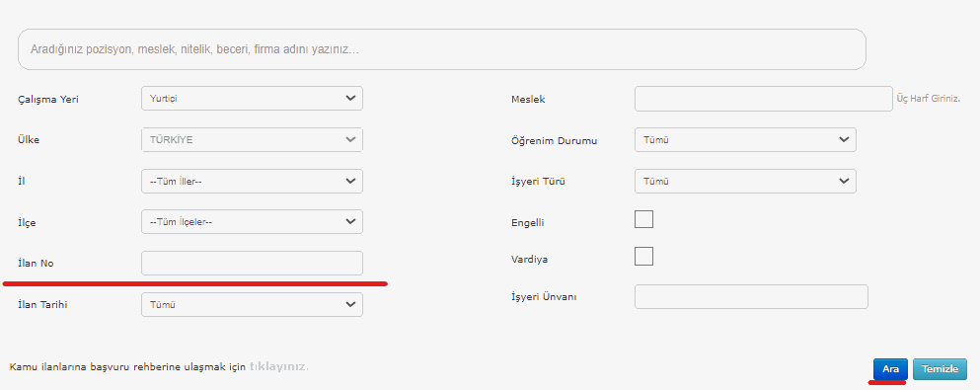Follow the tıklayınız guide link
This screenshot has height=390, width=980.
pos(278,366)
